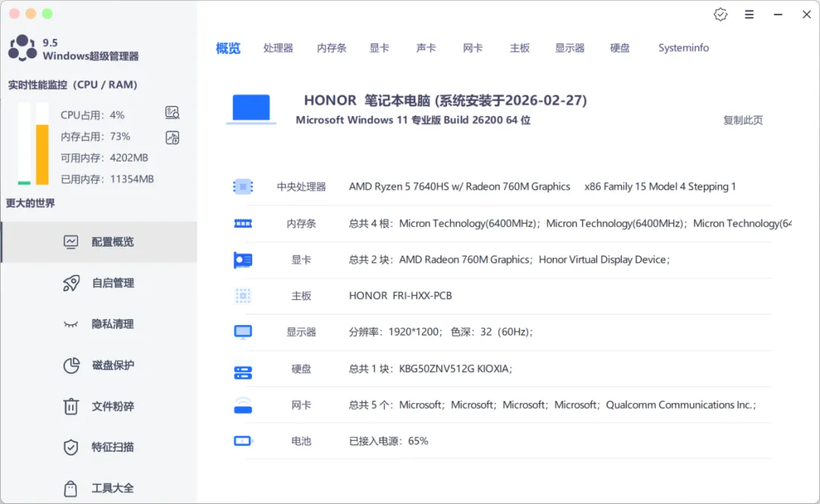820x504 pixels.
Task: Switch to the 处理器 tab
Action: click(x=278, y=48)
